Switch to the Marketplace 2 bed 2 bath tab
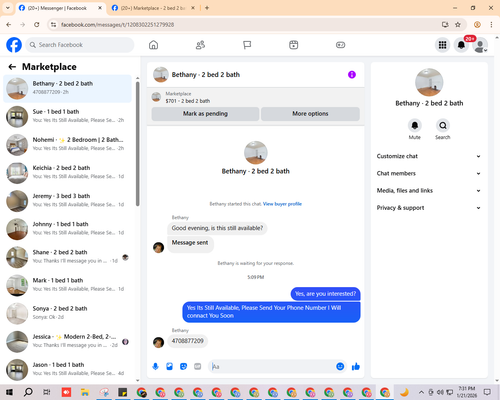500x400 pixels. click(x=153, y=8)
